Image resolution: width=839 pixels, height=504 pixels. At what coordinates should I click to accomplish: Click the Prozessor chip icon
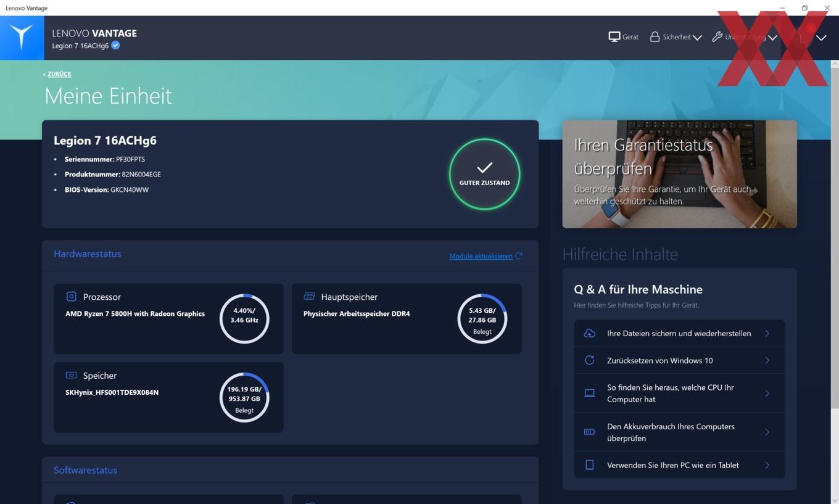[x=71, y=297]
